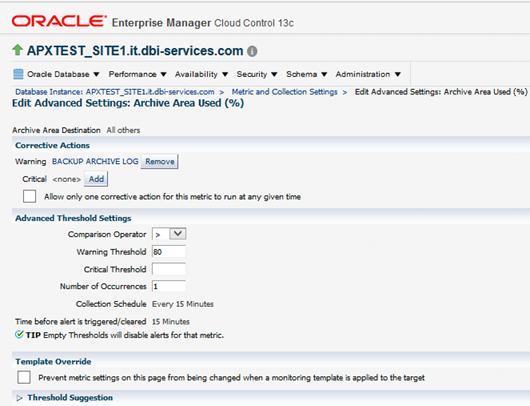Open the Performance menu

pyautogui.click(x=137, y=74)
